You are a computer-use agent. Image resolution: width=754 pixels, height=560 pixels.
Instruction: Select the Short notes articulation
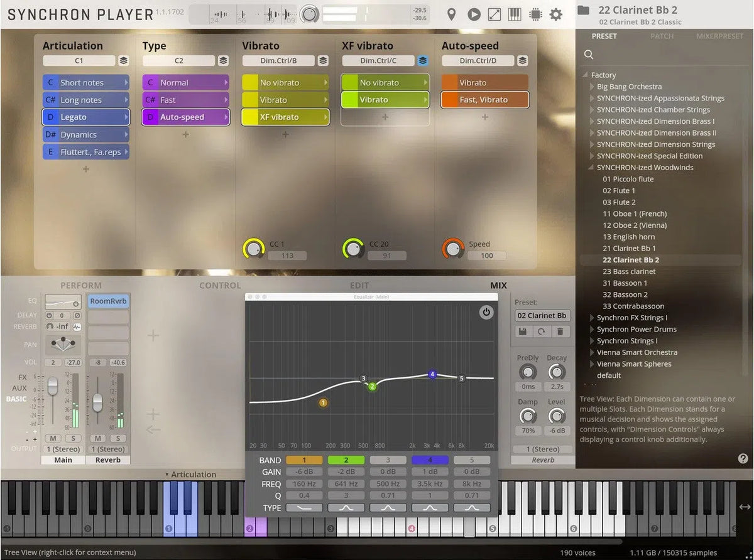(86, 83)
